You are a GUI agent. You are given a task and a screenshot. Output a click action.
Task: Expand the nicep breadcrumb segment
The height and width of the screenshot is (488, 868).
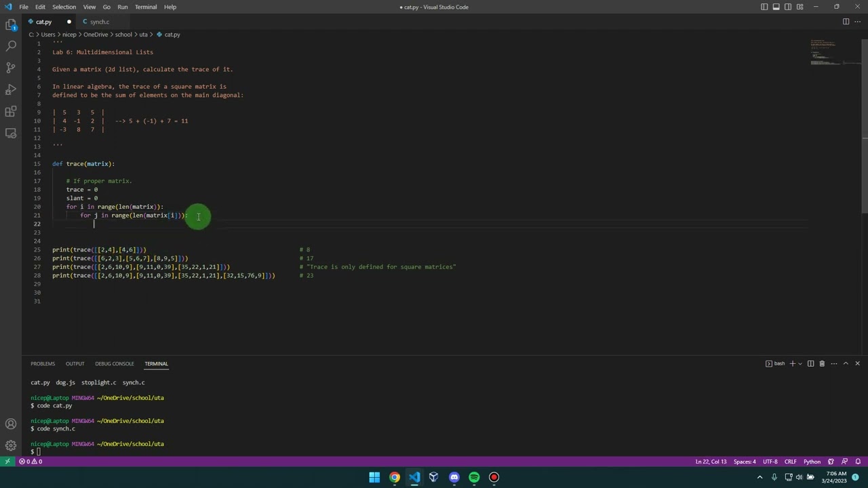tap(69, 35)
